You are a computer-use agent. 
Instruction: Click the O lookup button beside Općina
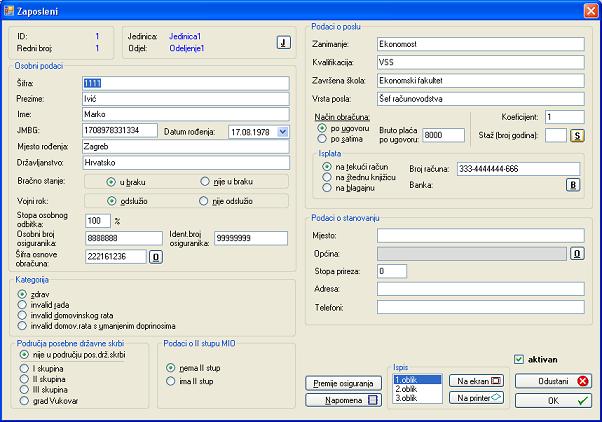(x=577, y=253)
